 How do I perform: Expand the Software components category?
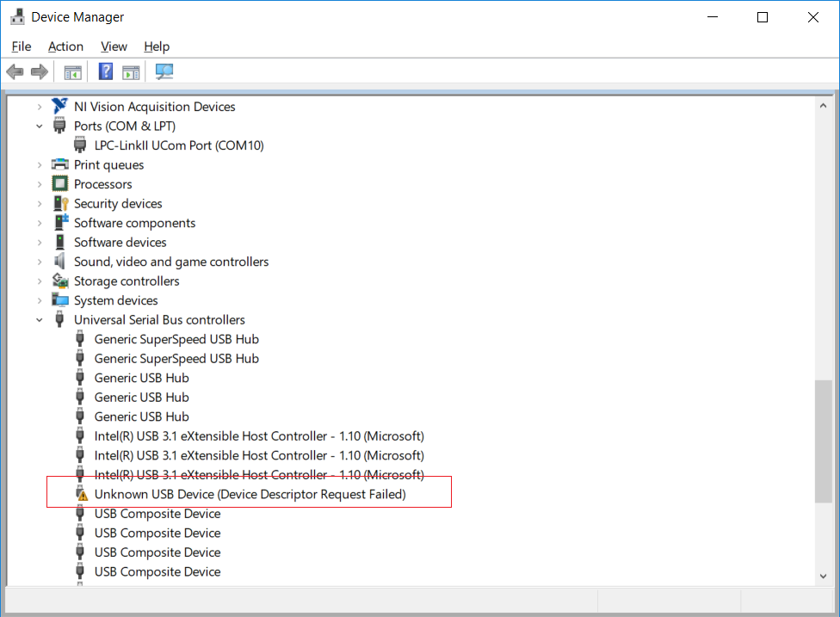tap(39, 223)
